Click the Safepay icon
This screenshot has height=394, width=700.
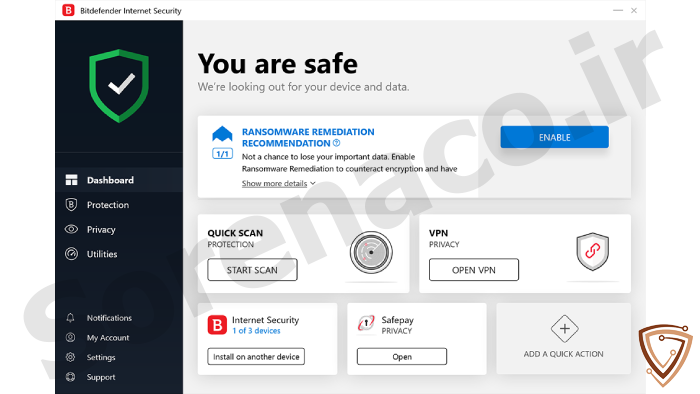[x=366, y=323]
